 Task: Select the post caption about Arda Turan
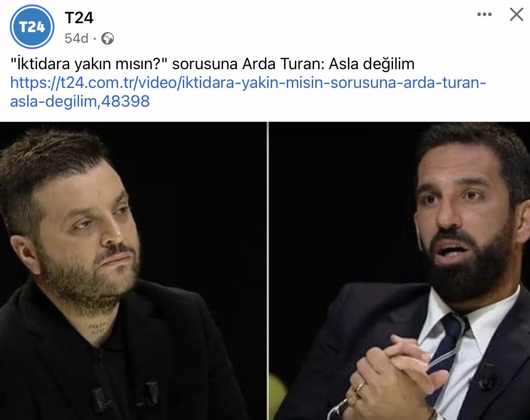tap(212, 63)
